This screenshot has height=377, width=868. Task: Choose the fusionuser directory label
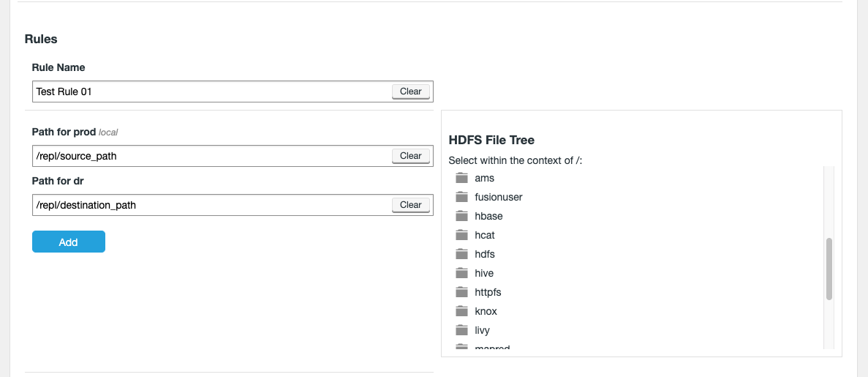[x=498, y=197]
